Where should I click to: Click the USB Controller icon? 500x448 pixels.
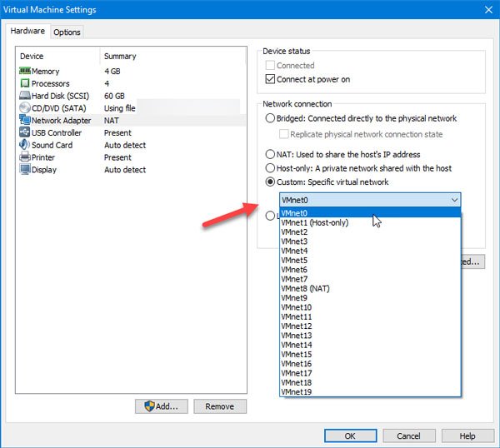25,132
